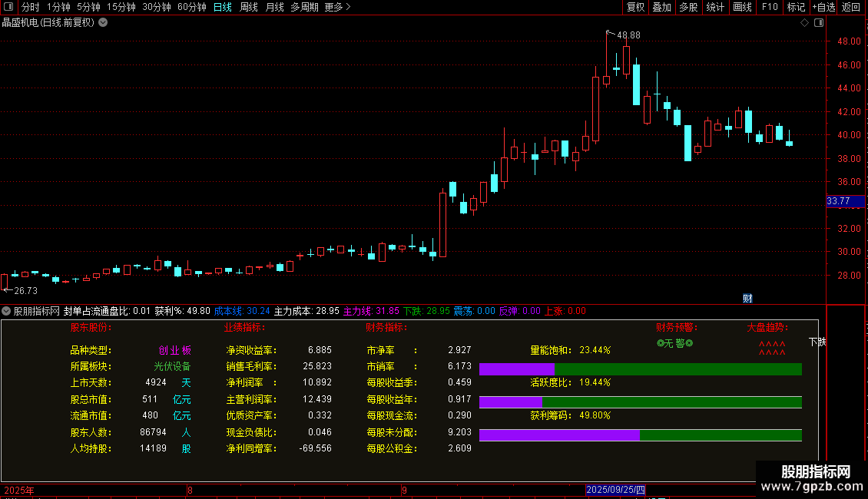868x499 pixels.
Task: Click the 48.88 high price label
Action: point(628,35)
